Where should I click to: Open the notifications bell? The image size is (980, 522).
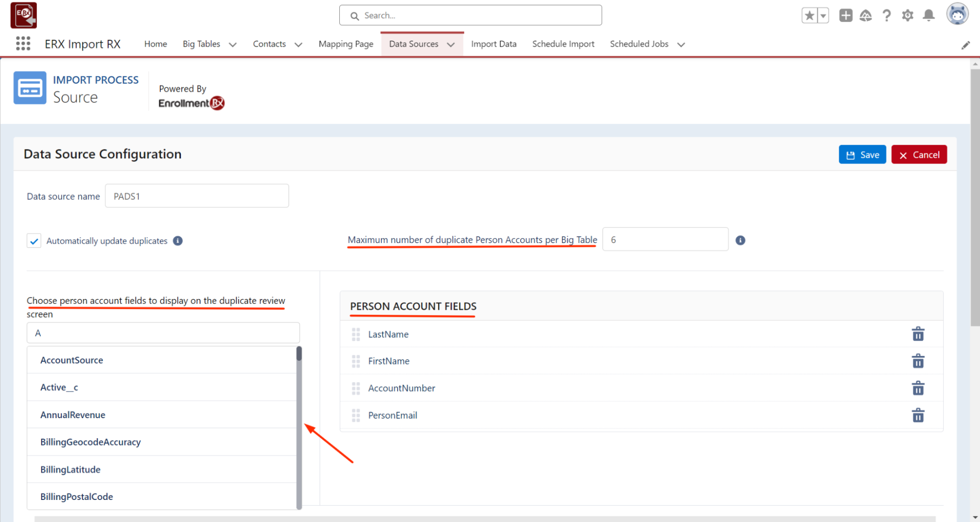pyautogui.click(x=929, y=16)
